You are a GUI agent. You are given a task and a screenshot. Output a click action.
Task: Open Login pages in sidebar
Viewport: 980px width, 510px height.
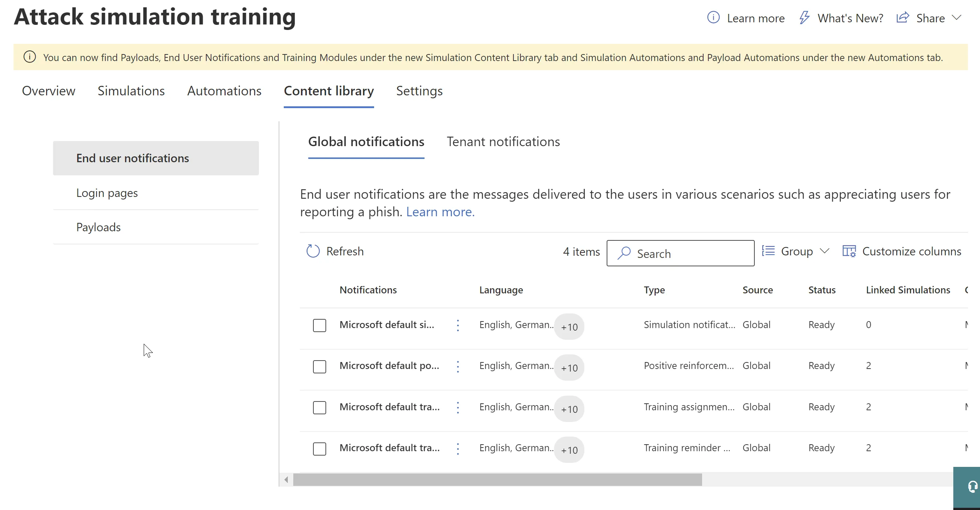(x=156, y=193)
